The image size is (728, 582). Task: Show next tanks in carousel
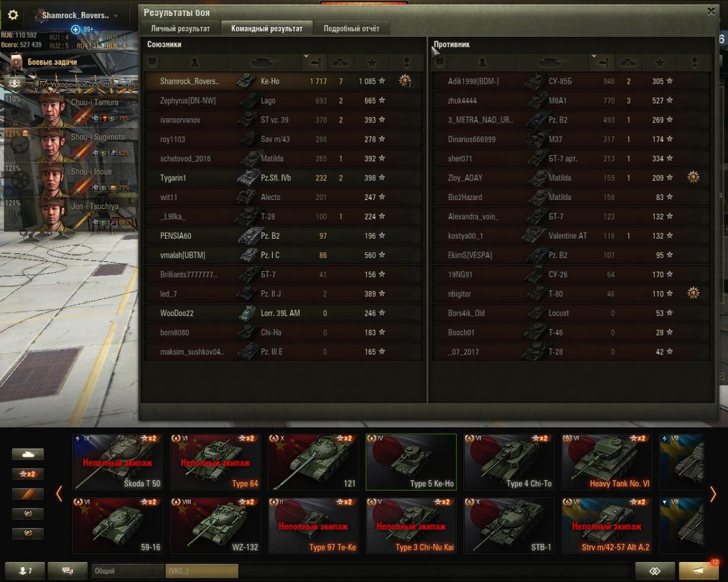tap(713, 494)
